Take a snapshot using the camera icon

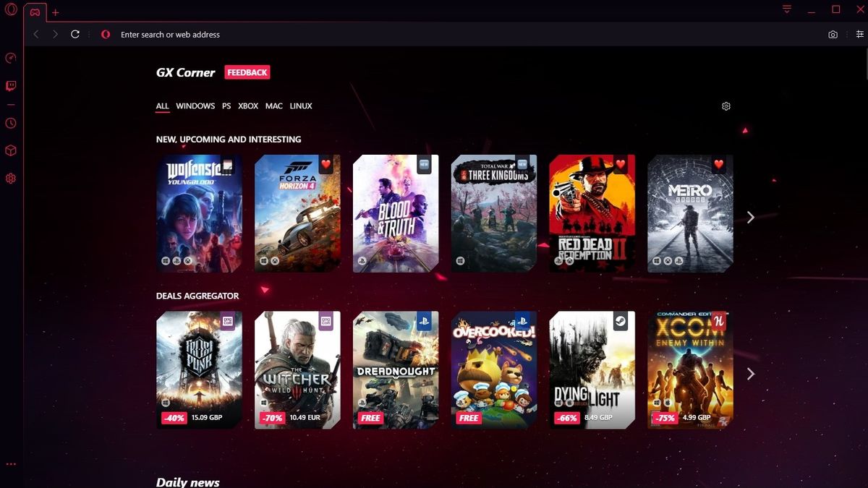coord(833,34)
